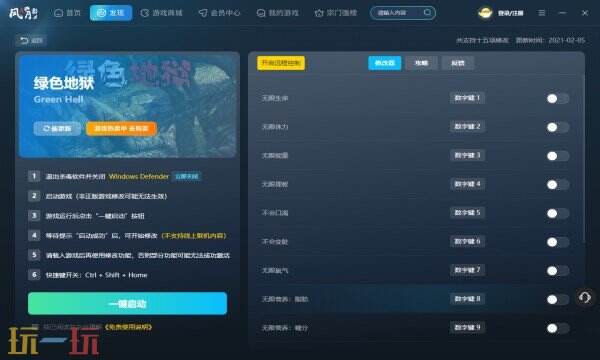
Task: Change the 数字键 3 hotkey binding
Action: [x=467, y=155]
